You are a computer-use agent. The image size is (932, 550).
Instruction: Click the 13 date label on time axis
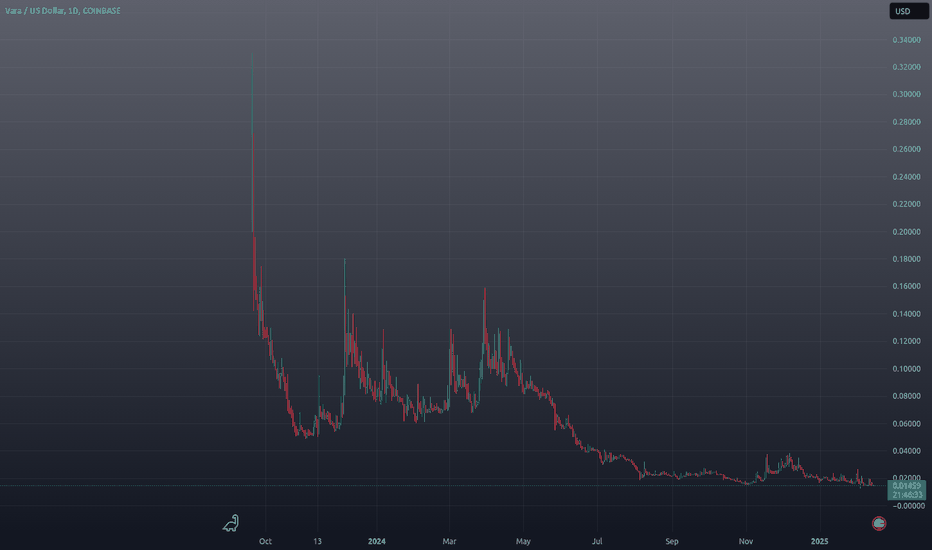point(317,541)
